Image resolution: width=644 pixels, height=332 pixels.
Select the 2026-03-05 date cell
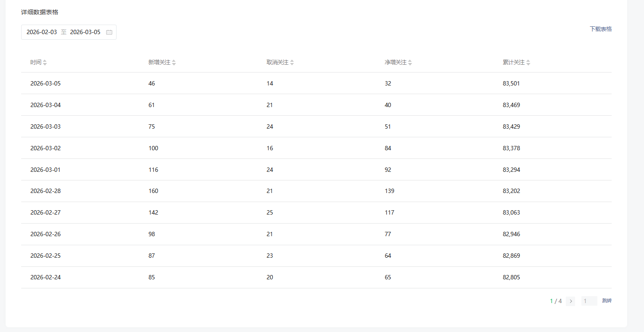coord(45,83)
